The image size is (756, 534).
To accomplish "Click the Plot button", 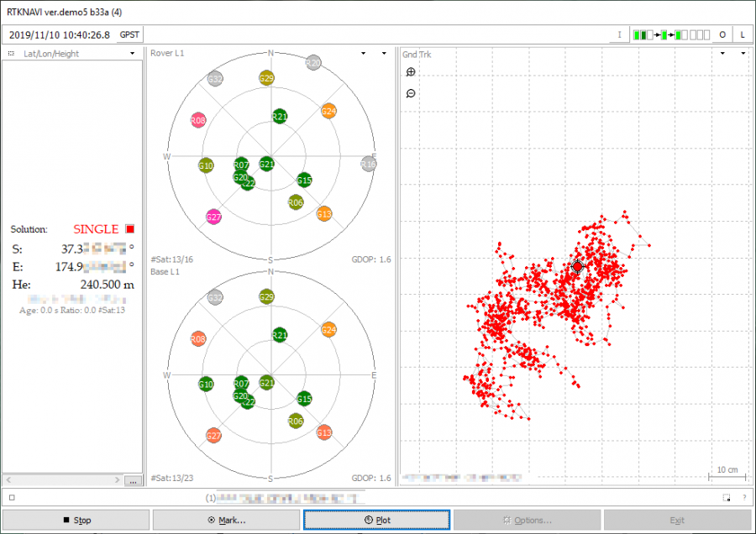I will tap(376, 520).
